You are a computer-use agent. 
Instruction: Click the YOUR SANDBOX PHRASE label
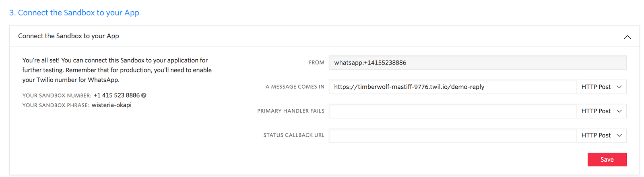click(x=56, y=106)
